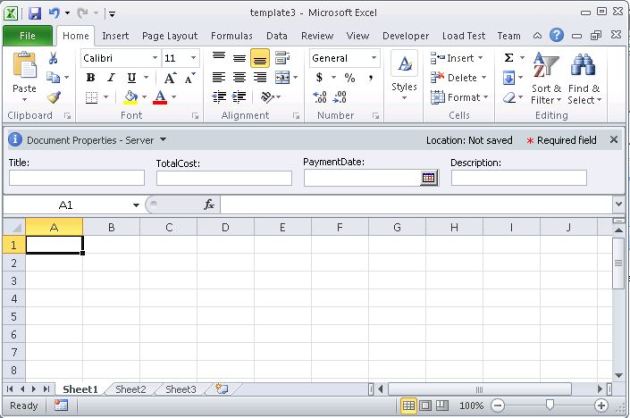
Task: Click the Format Painter brush icon
Action: (53, 97)
